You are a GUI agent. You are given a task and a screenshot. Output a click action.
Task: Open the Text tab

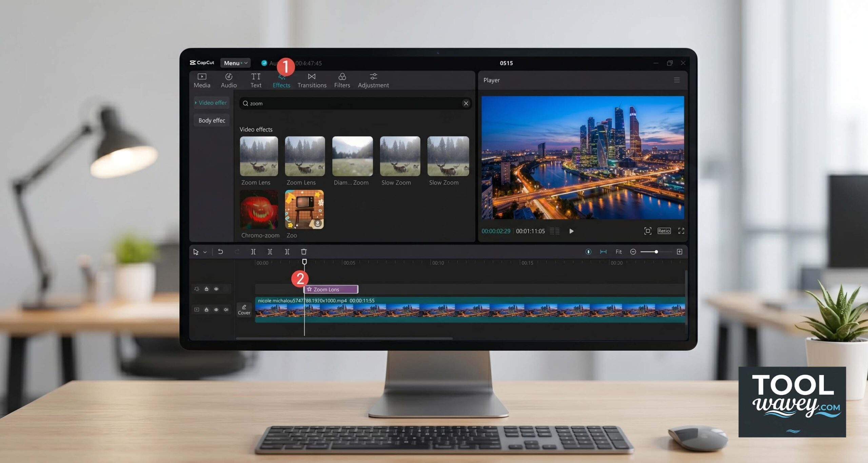pyautogui.click(x=256, y=81)
